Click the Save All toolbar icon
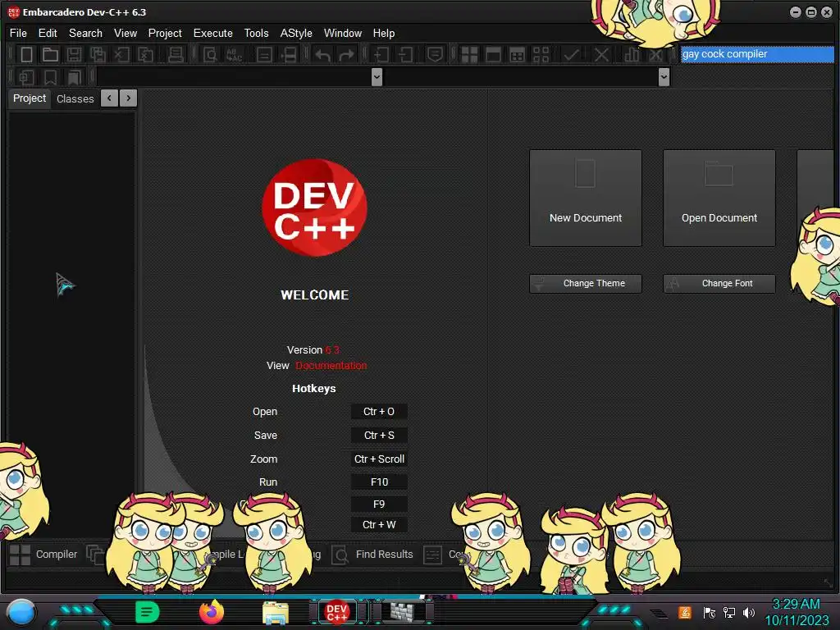The height and width of the screenshot is (630, 840). tap(98, 54)
